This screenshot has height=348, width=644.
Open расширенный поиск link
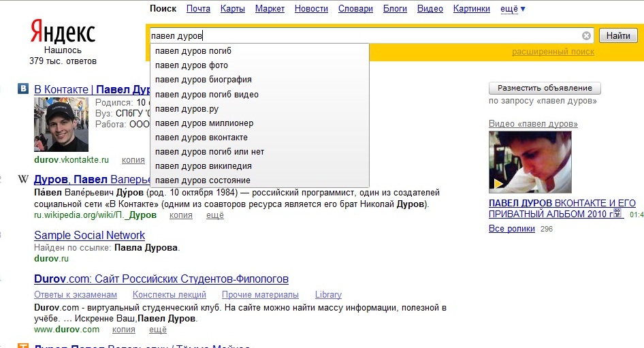tap(553, 52)
